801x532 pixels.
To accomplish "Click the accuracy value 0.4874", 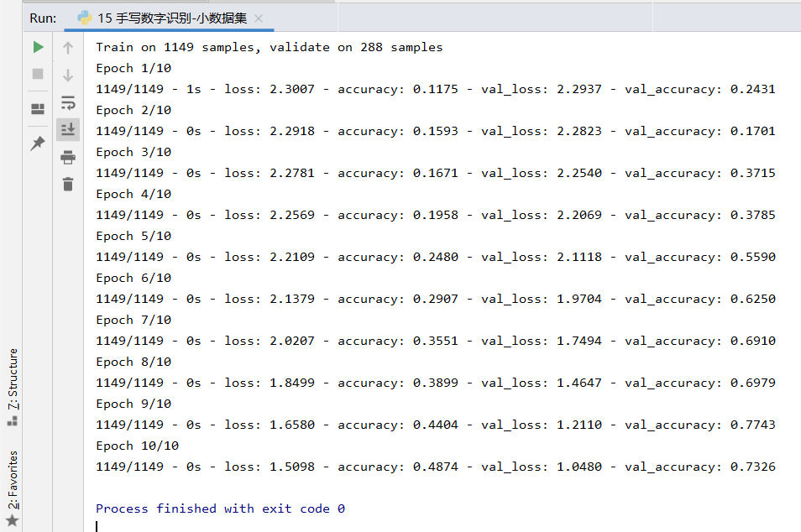I will (436, 467).
